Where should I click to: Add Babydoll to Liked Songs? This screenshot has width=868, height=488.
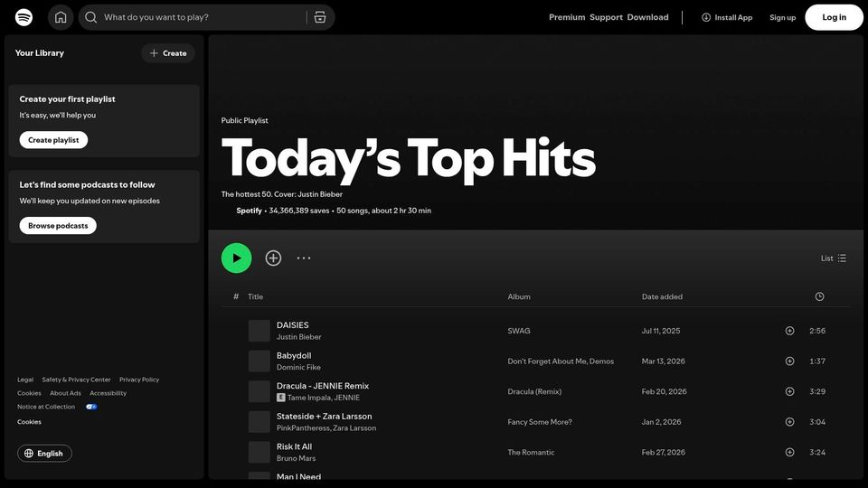(790, 361)
